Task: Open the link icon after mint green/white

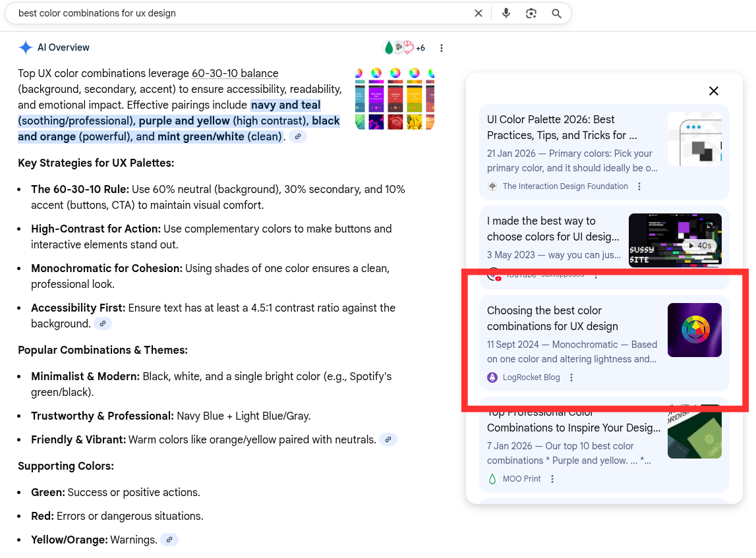Action: pos(298,137)
